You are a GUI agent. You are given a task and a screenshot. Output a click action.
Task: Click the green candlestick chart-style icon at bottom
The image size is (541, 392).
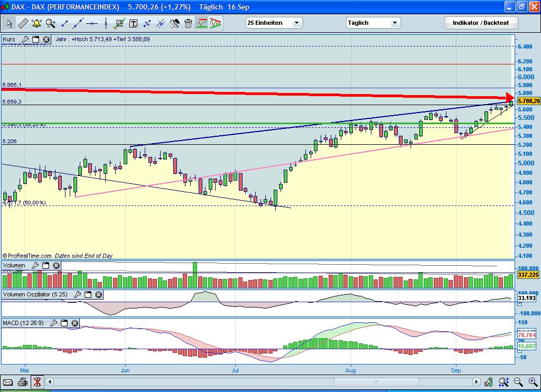click(488, 382)
